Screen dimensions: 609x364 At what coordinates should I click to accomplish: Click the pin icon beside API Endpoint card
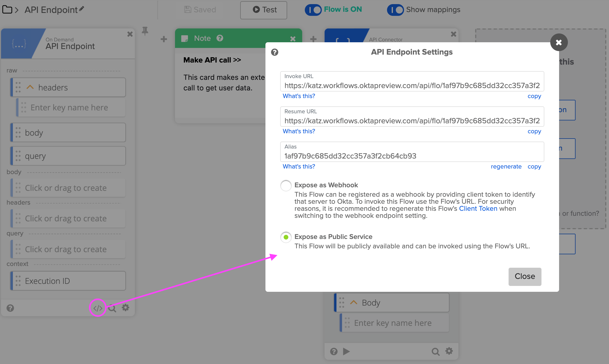[145, 31]
